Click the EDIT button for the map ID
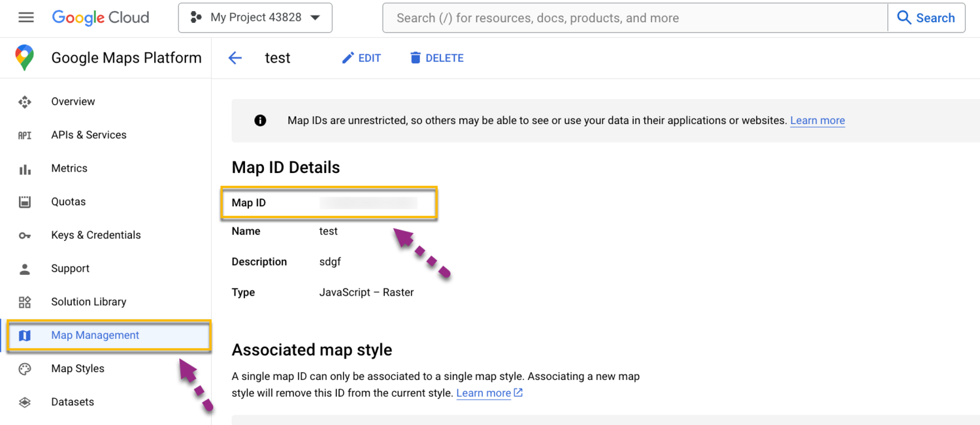This screenshot has height=425, width=980. [361, 58]
